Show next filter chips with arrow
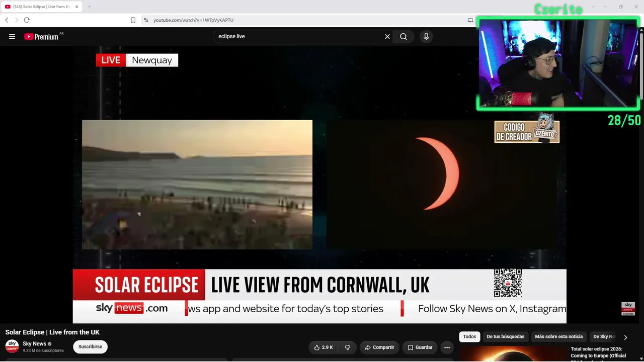Screen dimensions: 644x362 tap(625, 337)
